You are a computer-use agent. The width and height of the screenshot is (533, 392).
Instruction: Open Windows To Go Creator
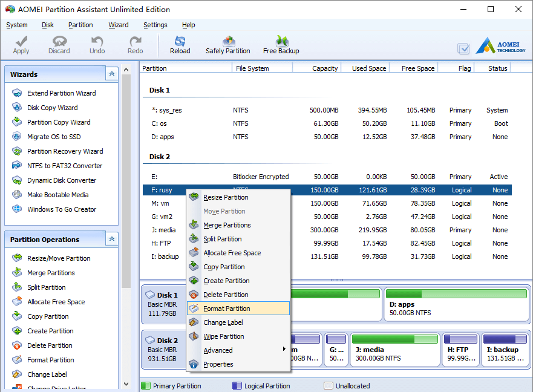[54, 209]
